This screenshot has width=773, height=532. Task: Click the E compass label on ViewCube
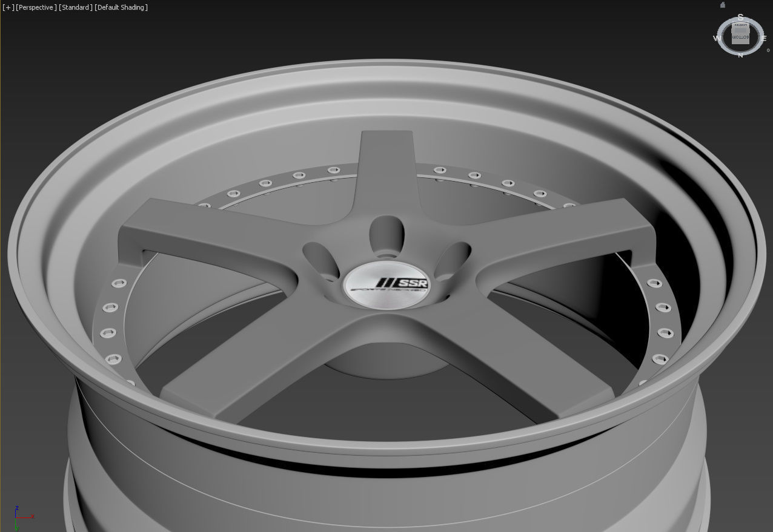(x=764, y=38)
